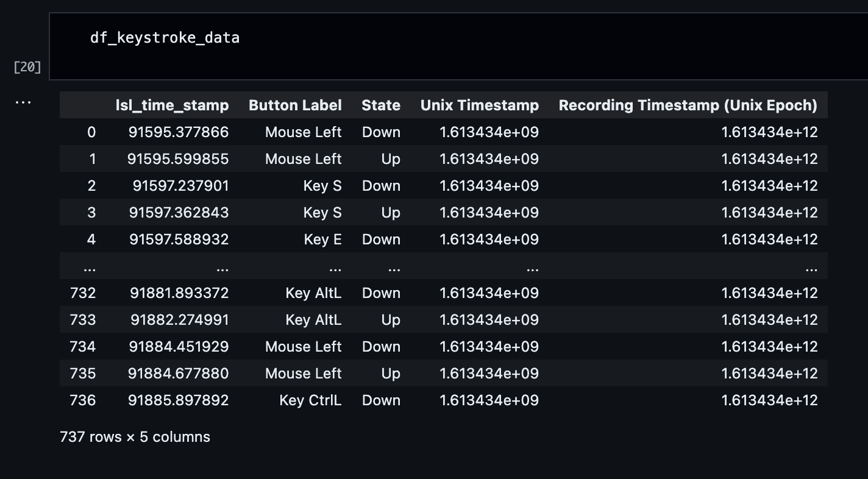Image resolution: width=868 pixels, height=479 pixels.
Task: Click Mouse Left label in row 0
Action: point(304,132)
